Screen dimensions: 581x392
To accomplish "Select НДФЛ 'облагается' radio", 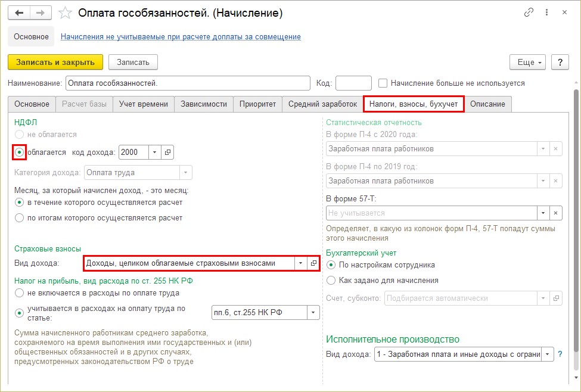I will point(19,153).
